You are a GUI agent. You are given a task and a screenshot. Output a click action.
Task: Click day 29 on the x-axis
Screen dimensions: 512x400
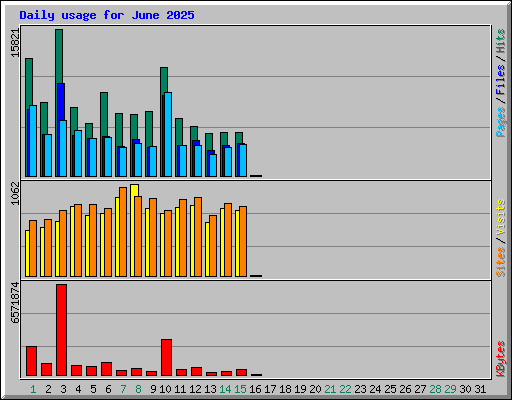(450, 389)
